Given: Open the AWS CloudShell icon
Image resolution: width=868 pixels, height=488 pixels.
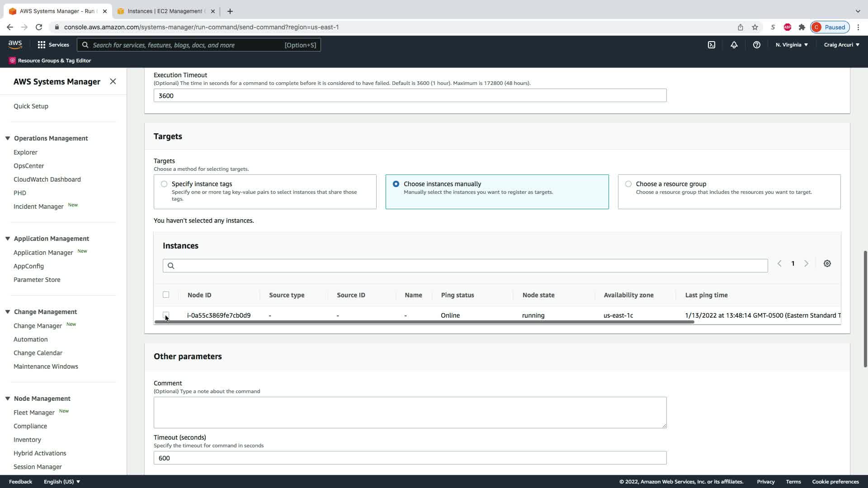Looking at the screenshot, I should 712,45.
